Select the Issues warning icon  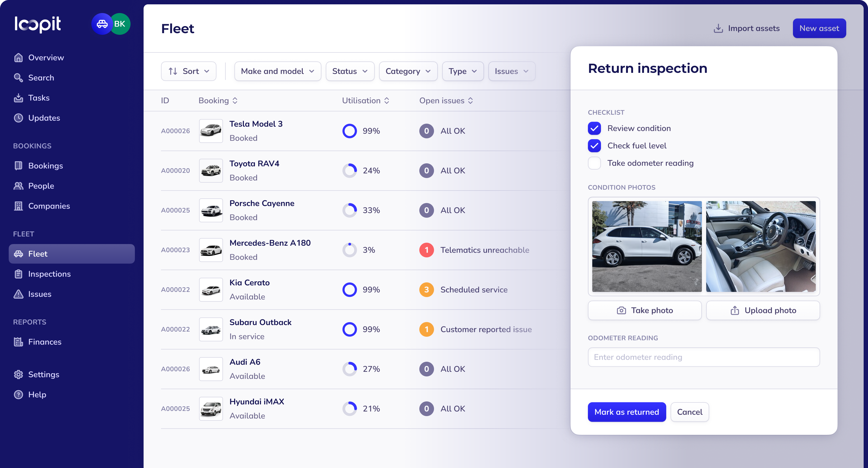pos(19,294)
